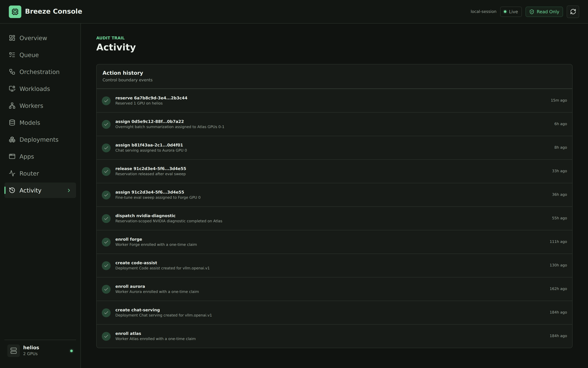Go to the Deployments page
The image size is (588, 368).
pos(40,139)
